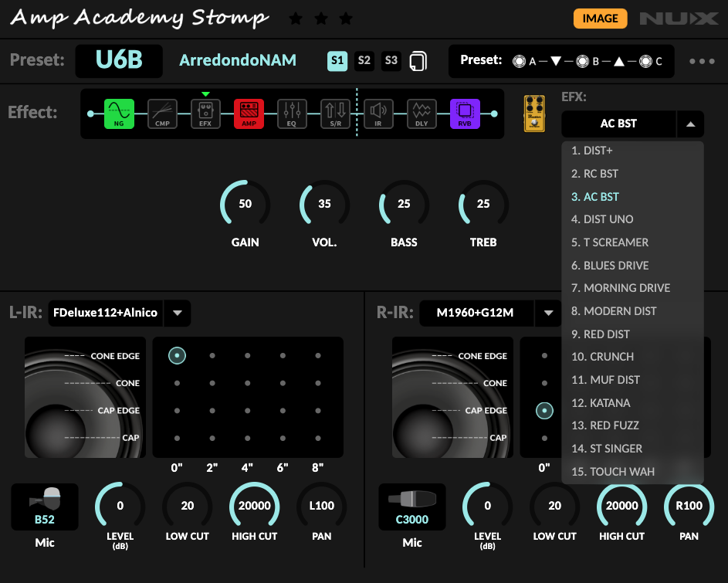Choose RC BST from effect list
Screen dimensions: 728x583
[632, 174]
